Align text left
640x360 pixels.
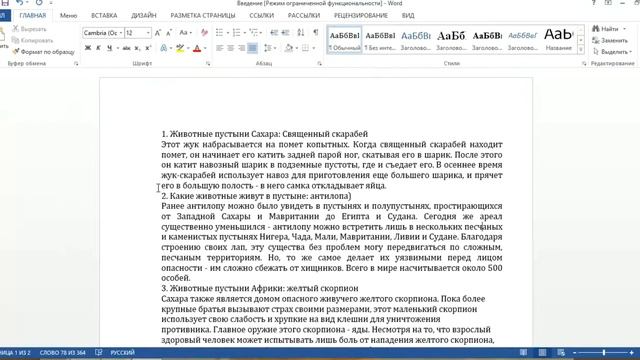220,48
